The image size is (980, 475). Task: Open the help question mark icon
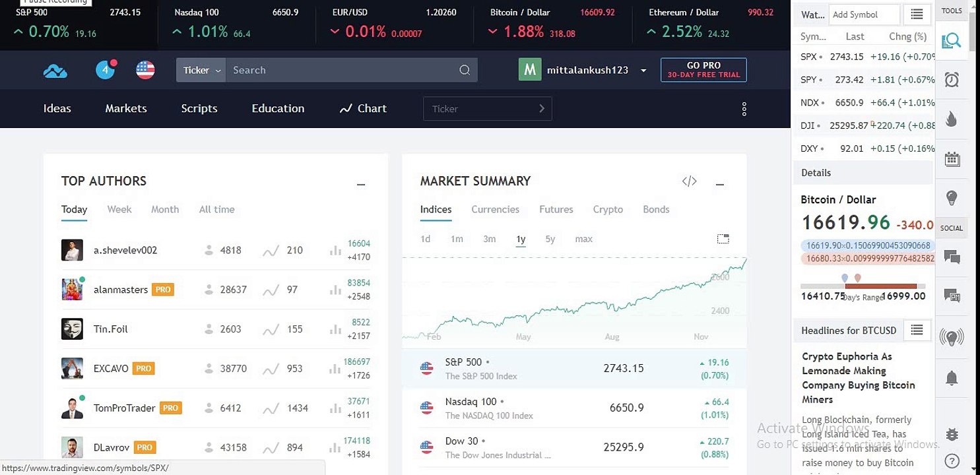click(x=952, y=461)
